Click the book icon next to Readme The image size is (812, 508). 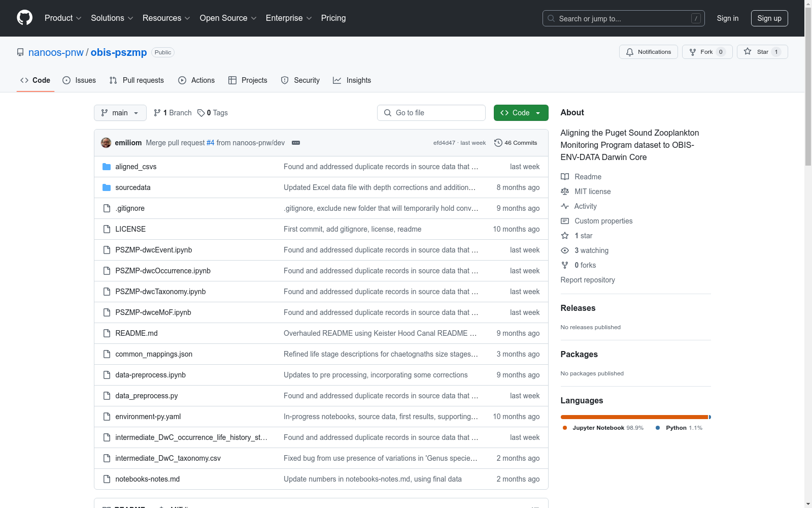tap(565, 177)
